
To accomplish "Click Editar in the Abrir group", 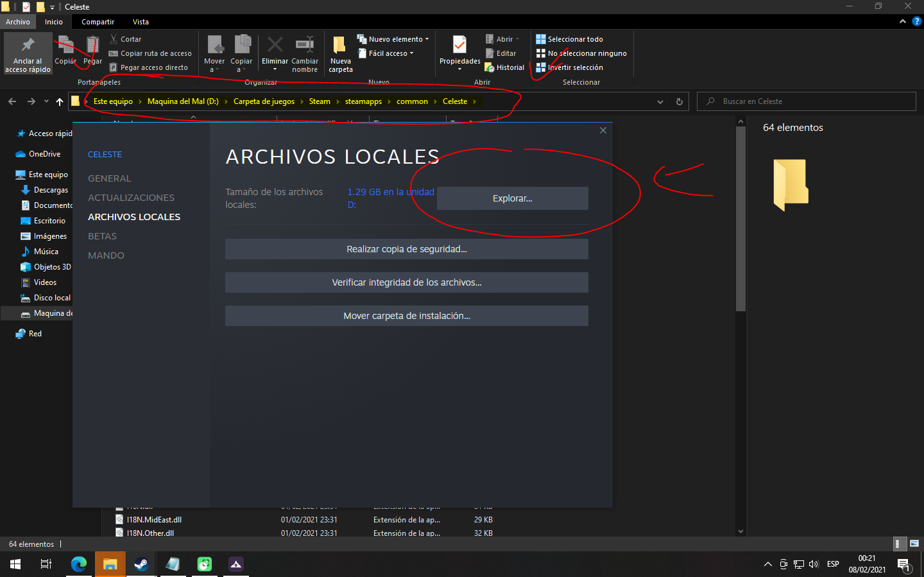I will click(x=501, y=53).
